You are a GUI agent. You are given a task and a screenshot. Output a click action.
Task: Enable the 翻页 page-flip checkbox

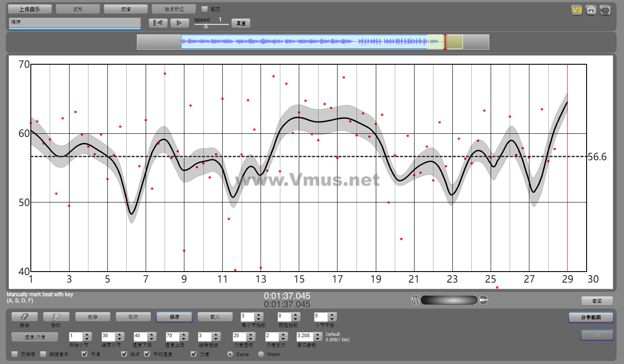coord(205,9)
